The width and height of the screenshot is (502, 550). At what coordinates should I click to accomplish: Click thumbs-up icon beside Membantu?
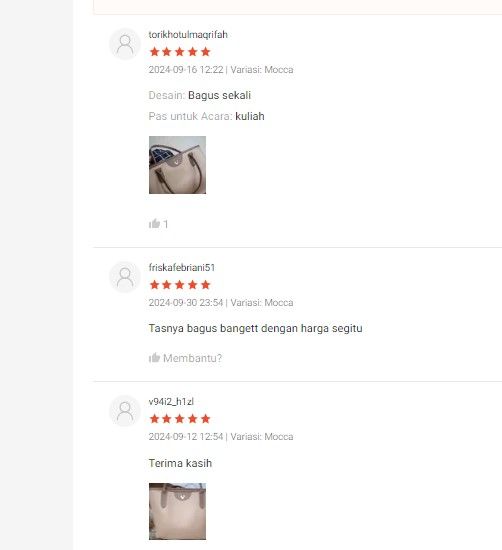pyautogui.click(x=154, y=358)
